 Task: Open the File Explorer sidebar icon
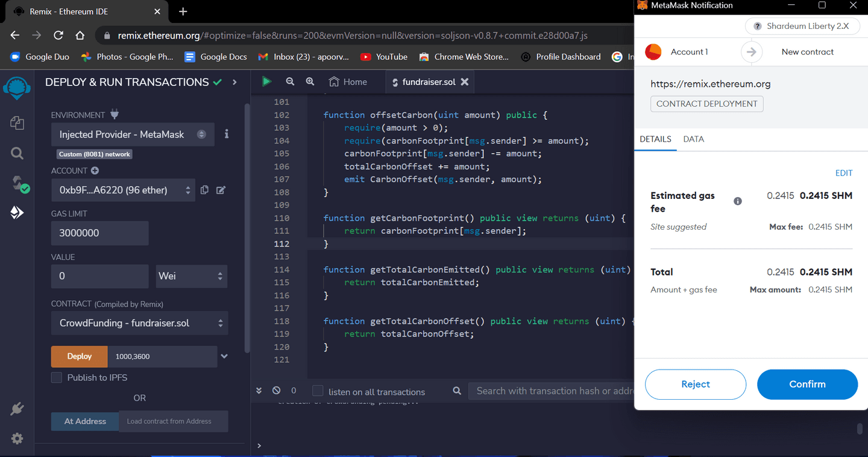pos(17,123)
